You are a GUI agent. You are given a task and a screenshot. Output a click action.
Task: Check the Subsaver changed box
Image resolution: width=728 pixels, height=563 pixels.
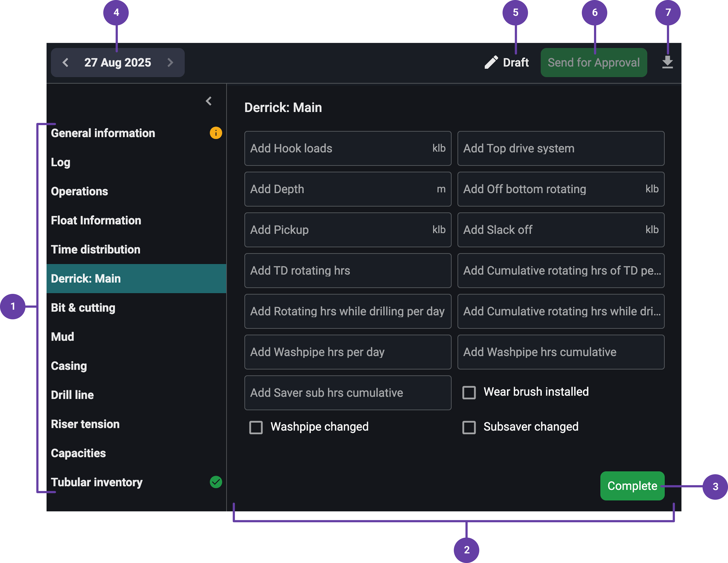coord(469,427)
